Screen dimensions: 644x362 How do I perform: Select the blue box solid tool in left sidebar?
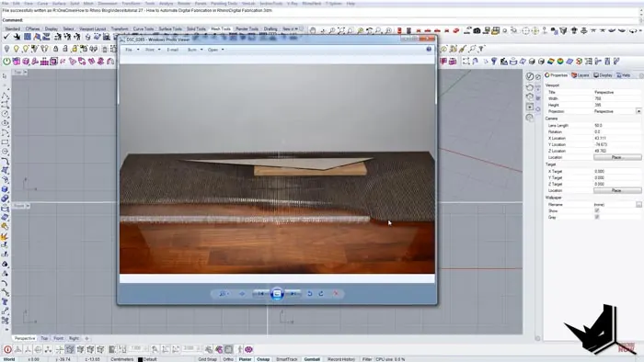tap(5, 189)
